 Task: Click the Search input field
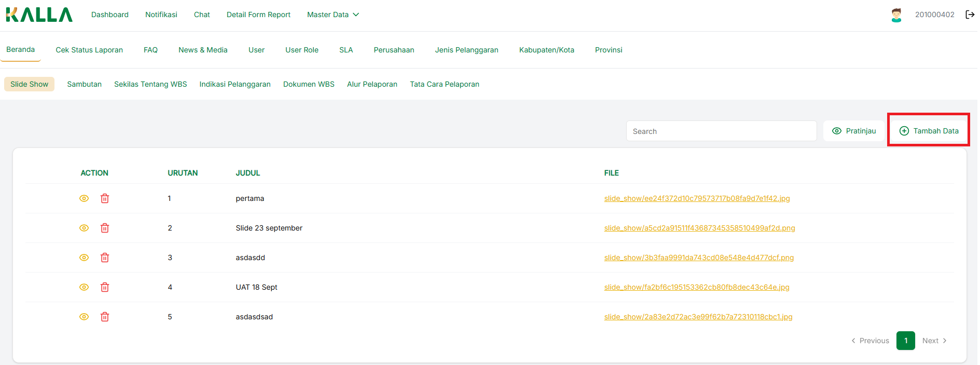[x=721, y=131]
